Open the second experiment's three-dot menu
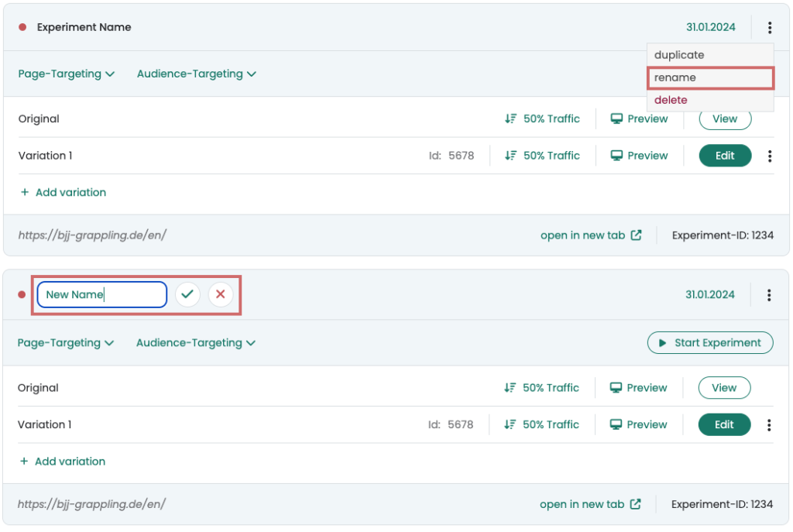The width and height of the screenshot is (793, 532). click(x=770, y=294)
